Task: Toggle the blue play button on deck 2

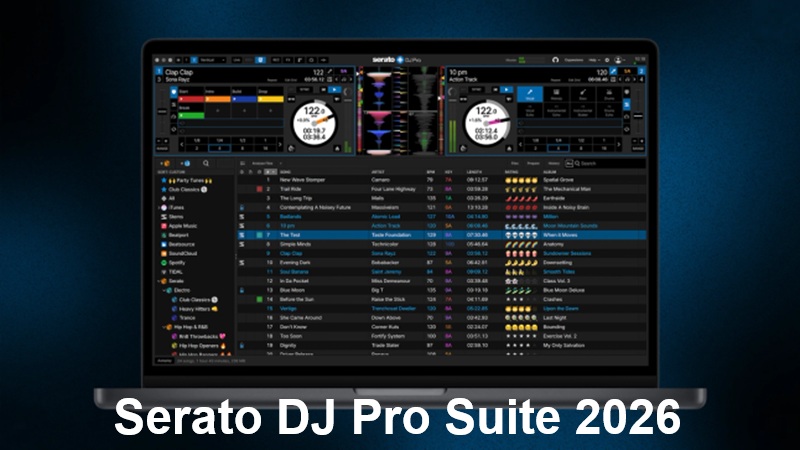Action: pyautogui.click(x=506, y=90)
